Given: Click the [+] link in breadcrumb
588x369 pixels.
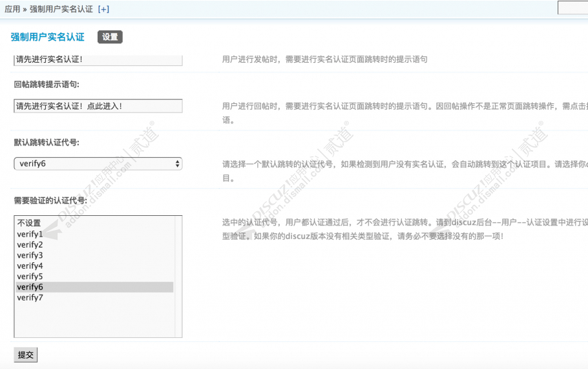Looking at the screenshot, I should [103, 9].
